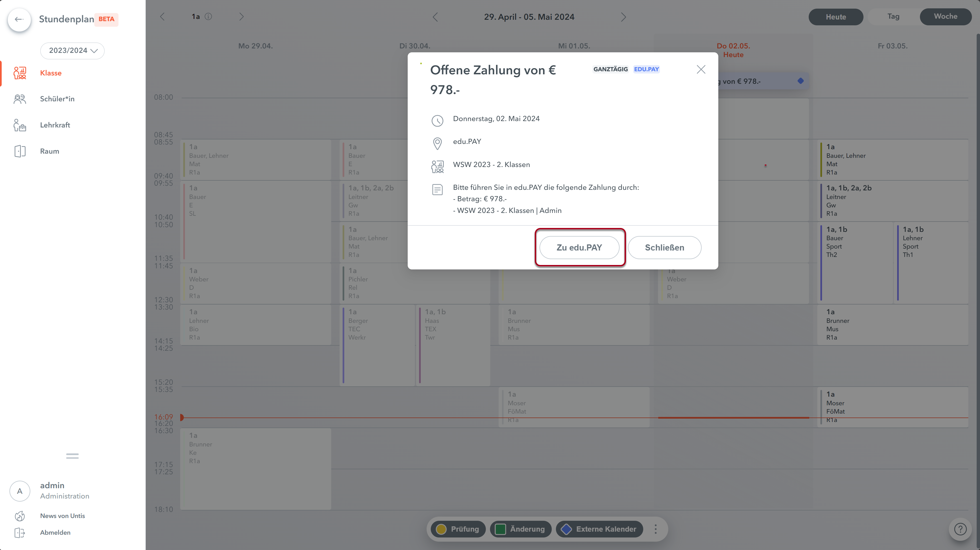Viewport: 980px width, 550px height.
Task: Click the back arrow next to Stundenplan
Action: [x=19, y=19]
